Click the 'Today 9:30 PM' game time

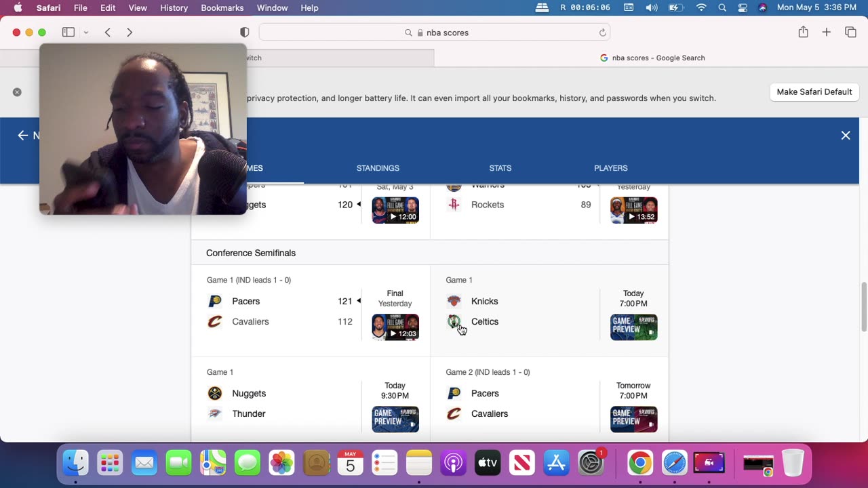pos(395,390)
